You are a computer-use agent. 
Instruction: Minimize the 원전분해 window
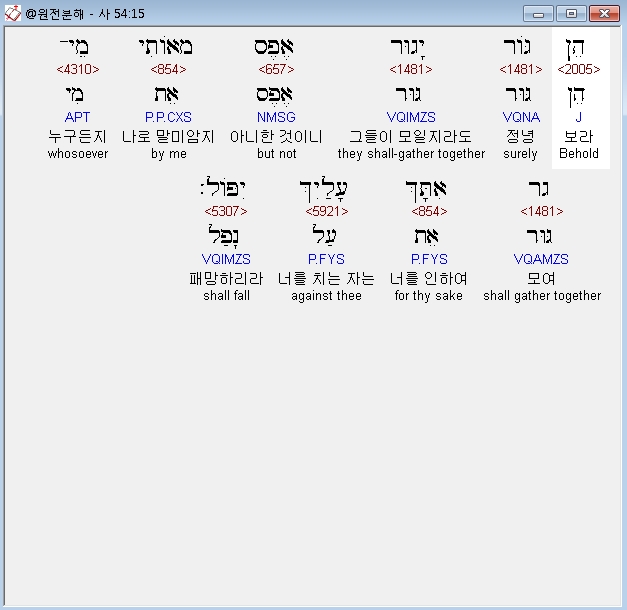(538, 14)
